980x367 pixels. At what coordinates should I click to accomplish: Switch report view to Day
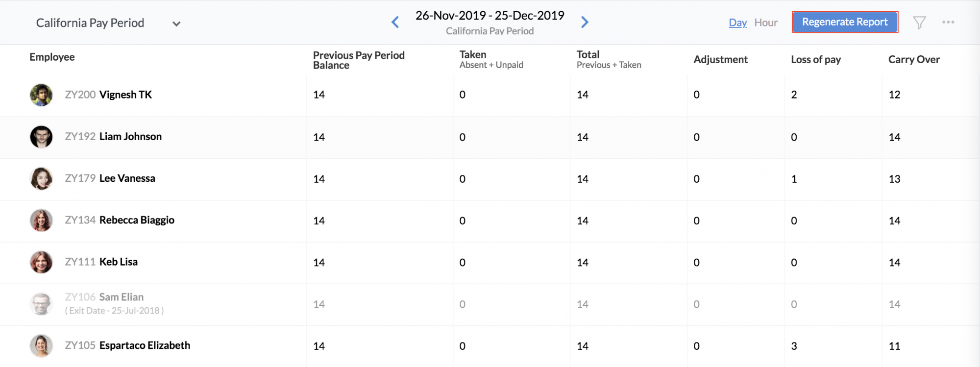tap(737, 23)
